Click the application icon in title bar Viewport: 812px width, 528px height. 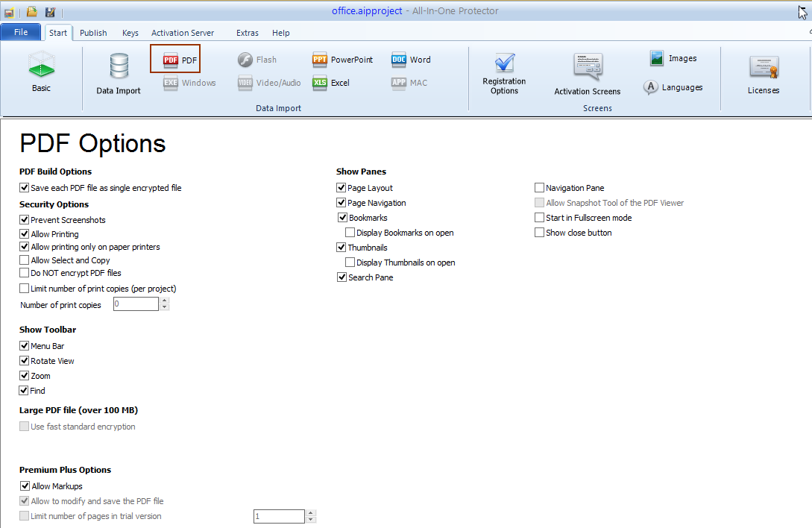tap(10, 11)
